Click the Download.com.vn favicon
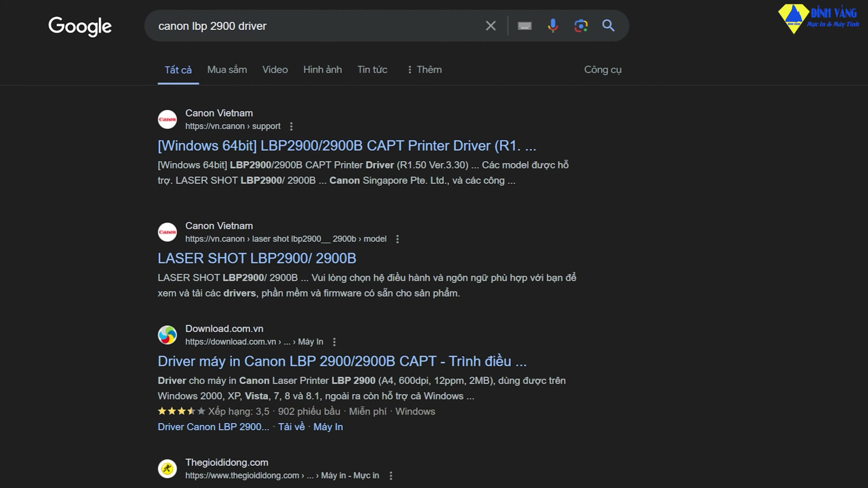Screen dimensions: 868x488 click(x=167, y=335)
